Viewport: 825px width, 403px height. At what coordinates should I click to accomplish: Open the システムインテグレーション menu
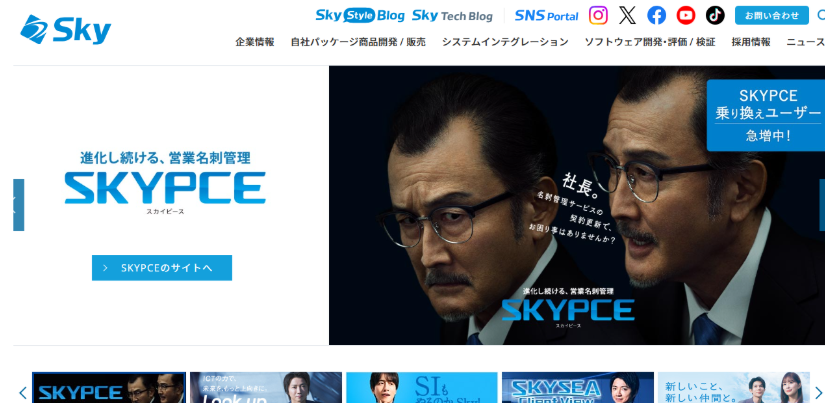[505, 42]
